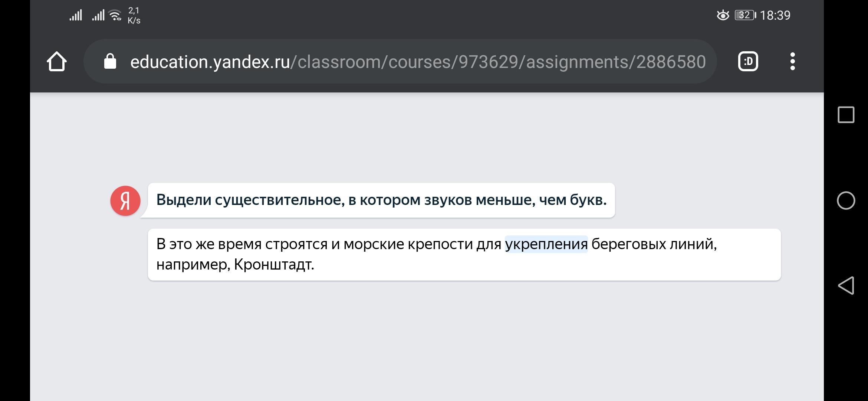Tap the browser home icon

(x=57, y=62)
